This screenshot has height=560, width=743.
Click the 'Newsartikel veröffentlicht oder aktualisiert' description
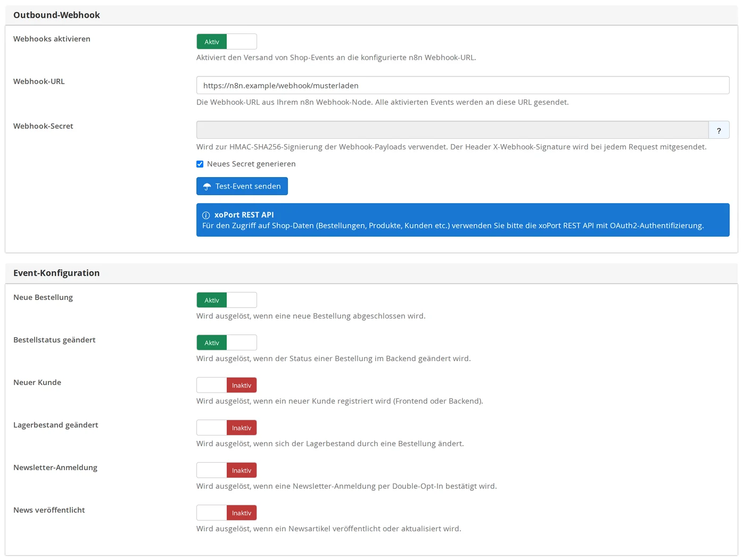point(329,529)
